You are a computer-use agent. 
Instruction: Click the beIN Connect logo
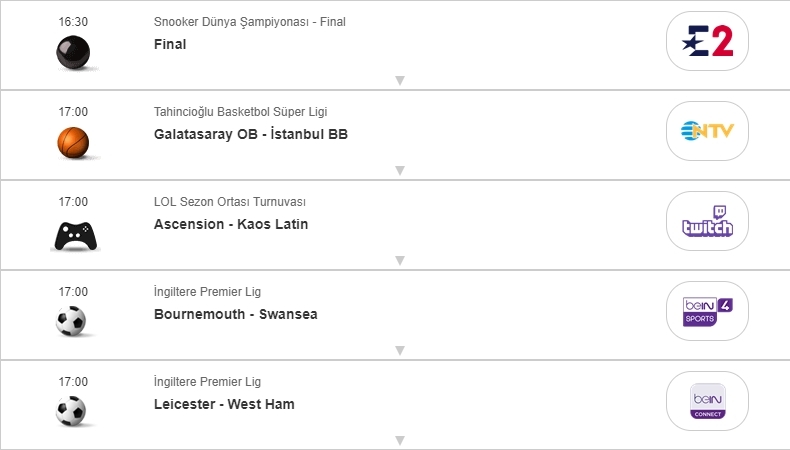(x=707, y=401)
